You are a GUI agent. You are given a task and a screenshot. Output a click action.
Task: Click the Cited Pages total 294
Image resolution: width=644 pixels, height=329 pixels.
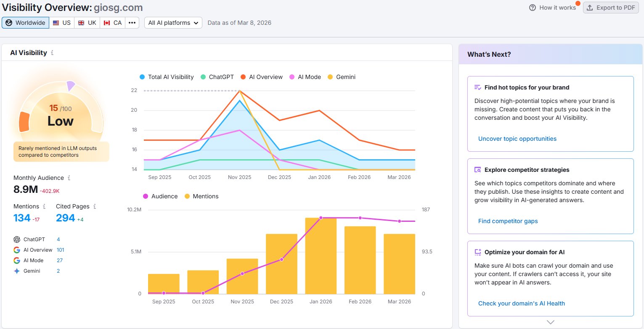point(66,218)
